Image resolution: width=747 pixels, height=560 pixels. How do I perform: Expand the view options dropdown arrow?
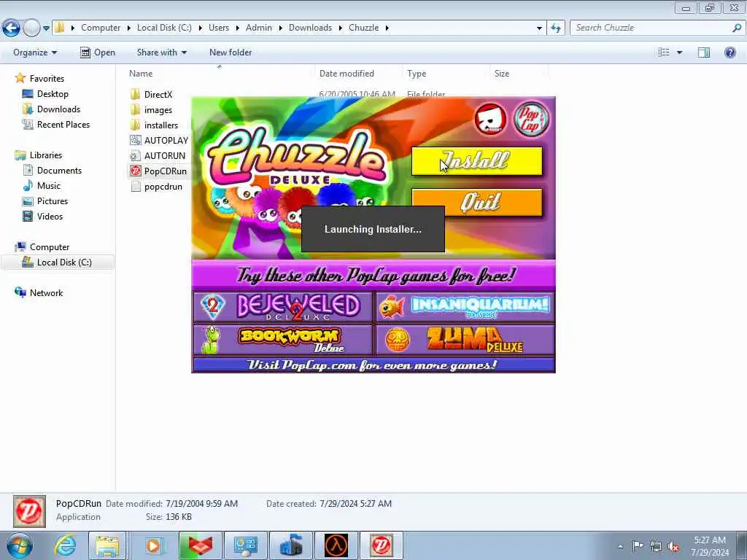680,52
